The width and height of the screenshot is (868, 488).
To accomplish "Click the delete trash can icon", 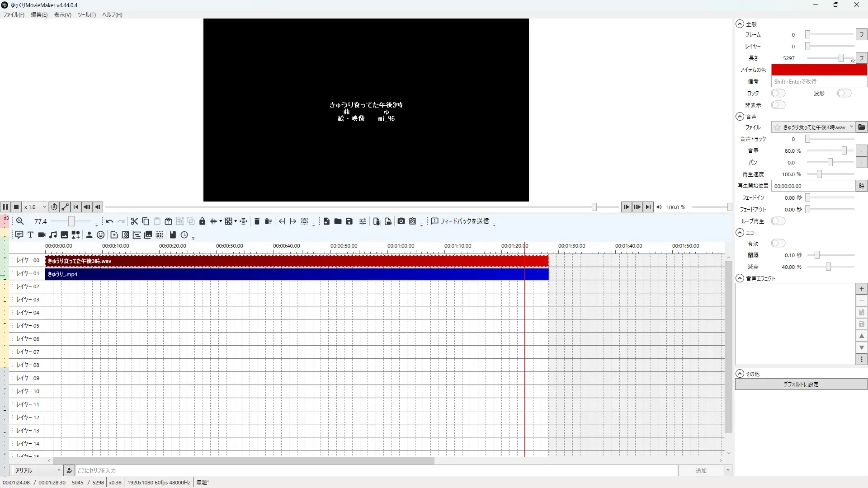I will tap(257, 221).
